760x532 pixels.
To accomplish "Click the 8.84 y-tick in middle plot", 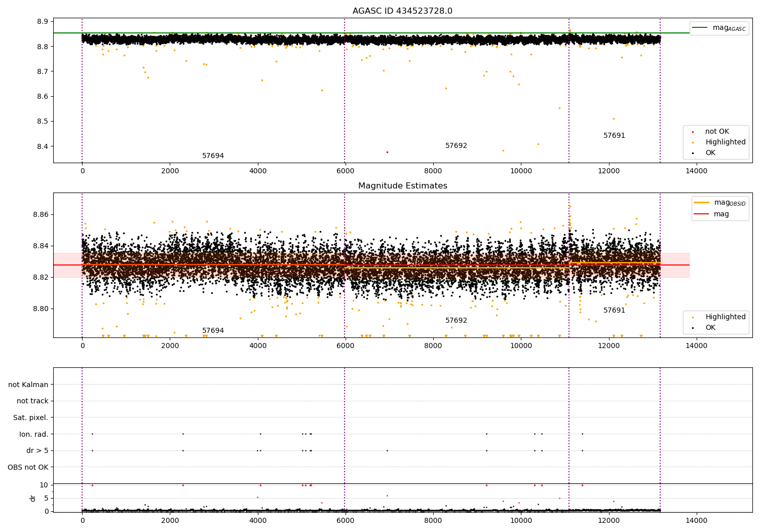I will pos(40,246).
